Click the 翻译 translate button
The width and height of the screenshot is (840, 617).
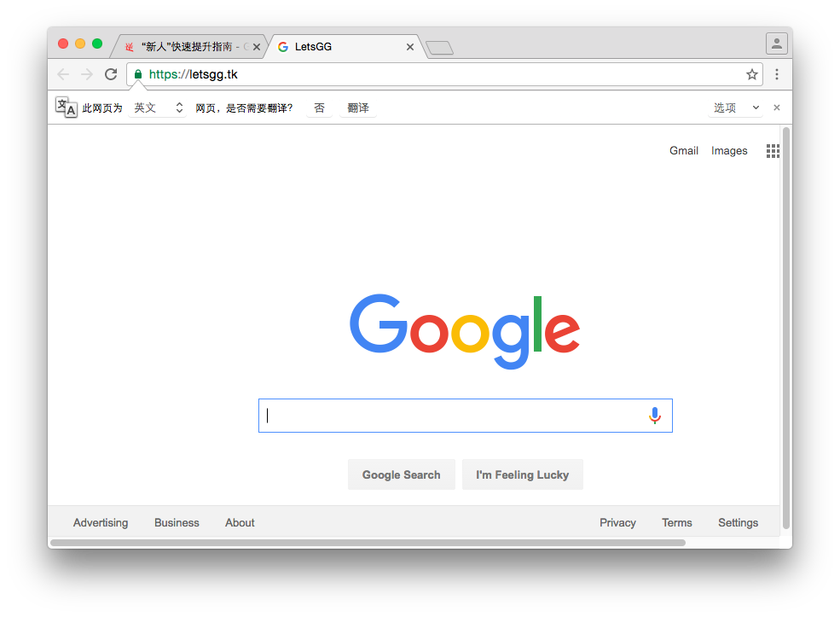(x=358, y=108)
